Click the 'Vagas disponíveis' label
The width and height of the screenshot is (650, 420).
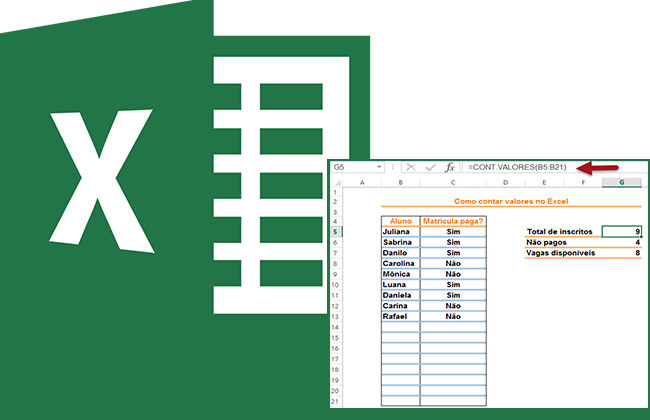(560, 253)
